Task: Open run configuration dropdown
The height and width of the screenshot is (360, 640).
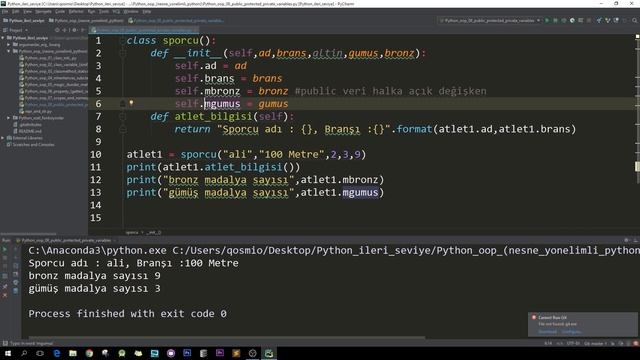Action: (490, 20)
